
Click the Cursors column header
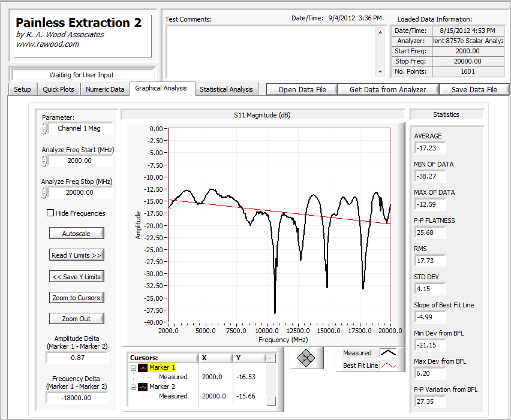coord(163,358)
